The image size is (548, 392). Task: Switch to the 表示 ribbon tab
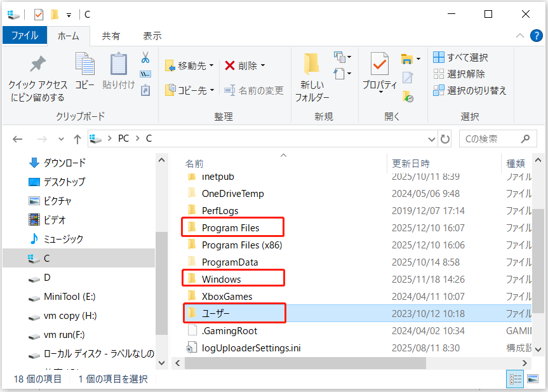[x=152, y=36]
